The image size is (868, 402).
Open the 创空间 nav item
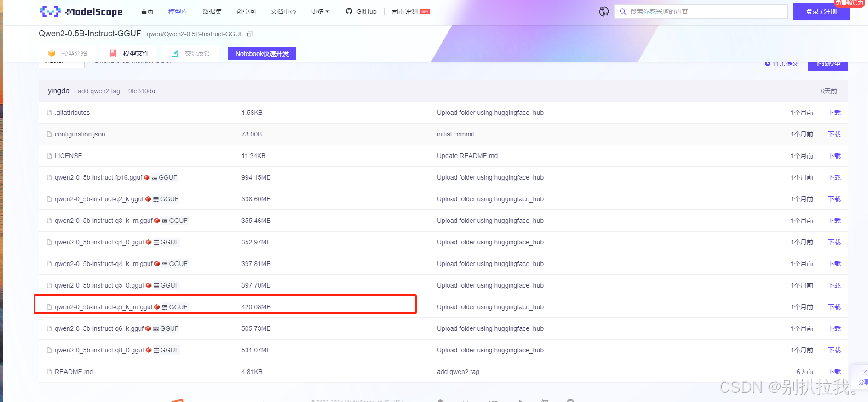click(246, 11)
